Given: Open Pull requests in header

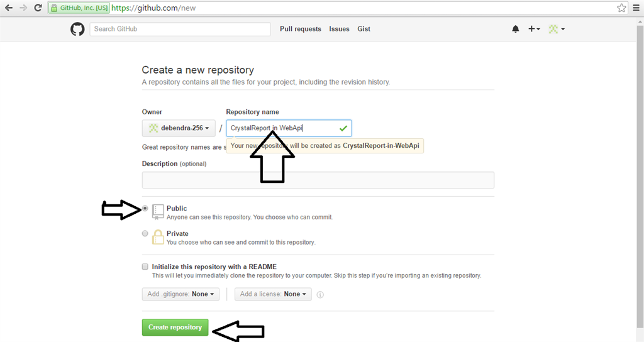Looking at the screenshot, I should (301, 29).
